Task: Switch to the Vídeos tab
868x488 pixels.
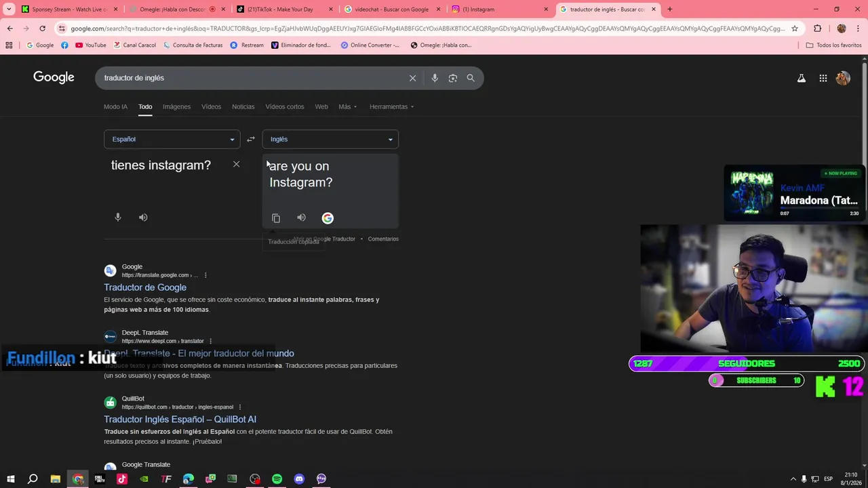Action: (211, 106)
